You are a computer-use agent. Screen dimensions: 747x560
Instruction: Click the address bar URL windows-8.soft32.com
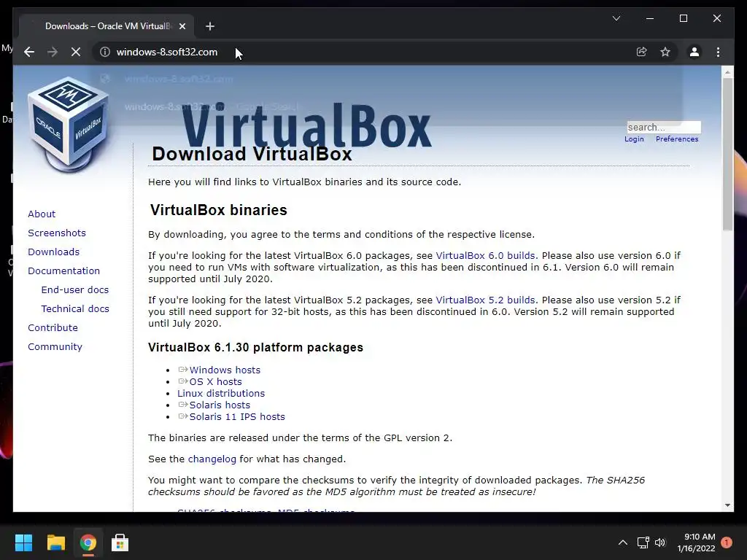click(167, 52)
